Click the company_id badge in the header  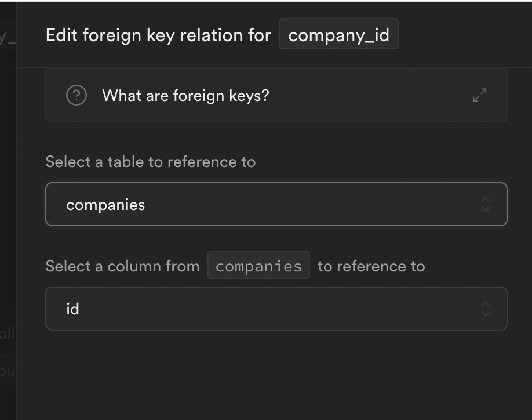(x=339, y=34)
